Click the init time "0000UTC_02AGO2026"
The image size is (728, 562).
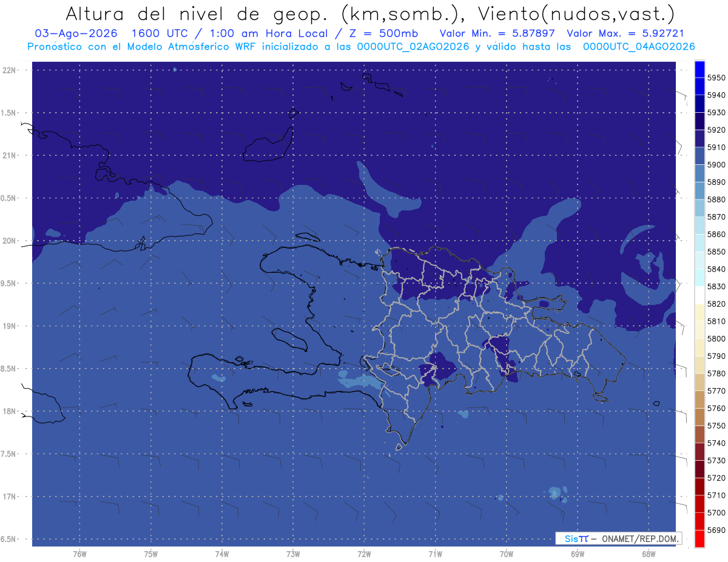(x=414, y=47)
